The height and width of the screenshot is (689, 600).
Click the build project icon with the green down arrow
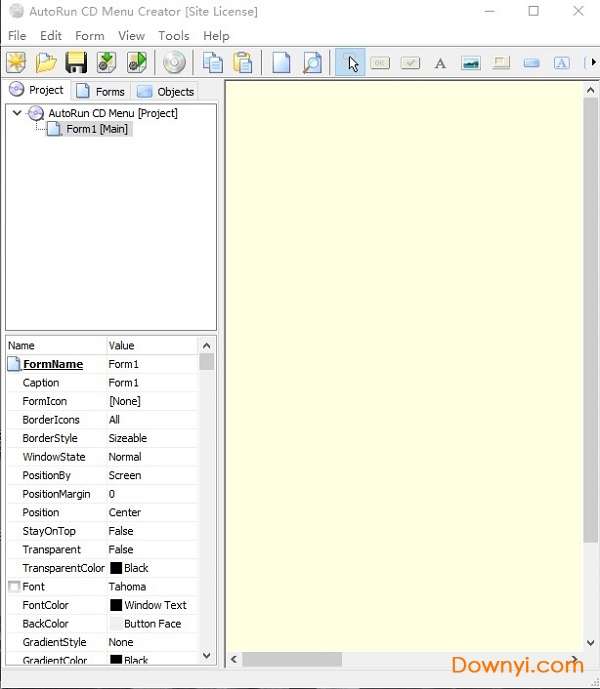(x=106, y=62)
